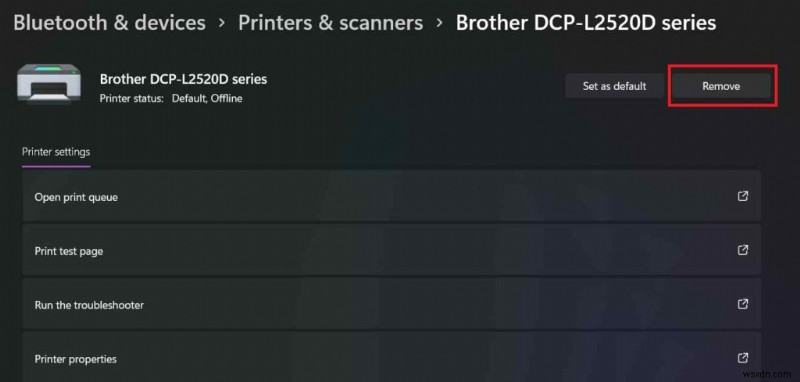Remove the Brother DCP-L2520D printer
The width and height of the screenshot is (800, 382).
click(720, 86)
